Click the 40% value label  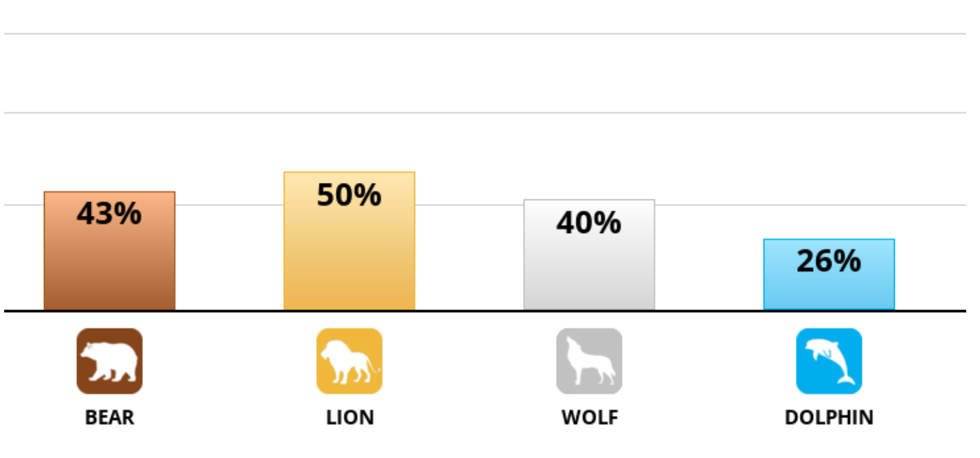pos(589,223)
